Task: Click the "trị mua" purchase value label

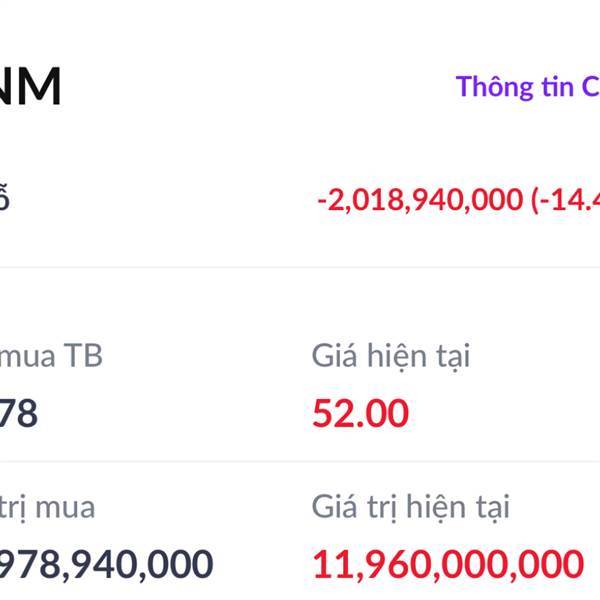Action: [48, 507]
